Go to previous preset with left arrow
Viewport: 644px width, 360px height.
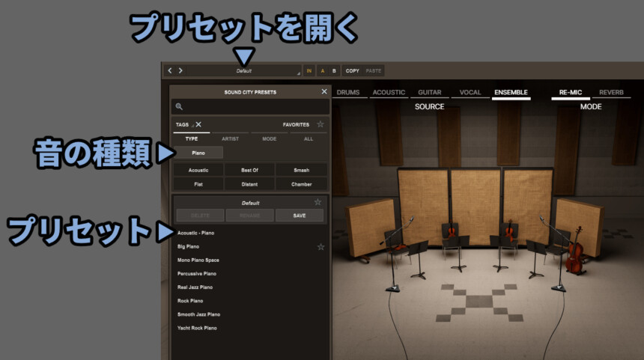point(170,70)
